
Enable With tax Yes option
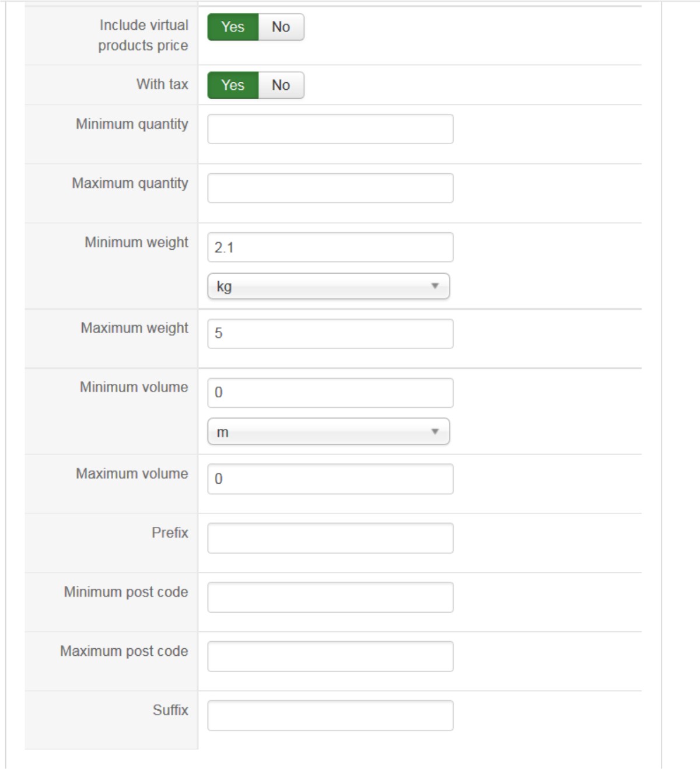233,85
